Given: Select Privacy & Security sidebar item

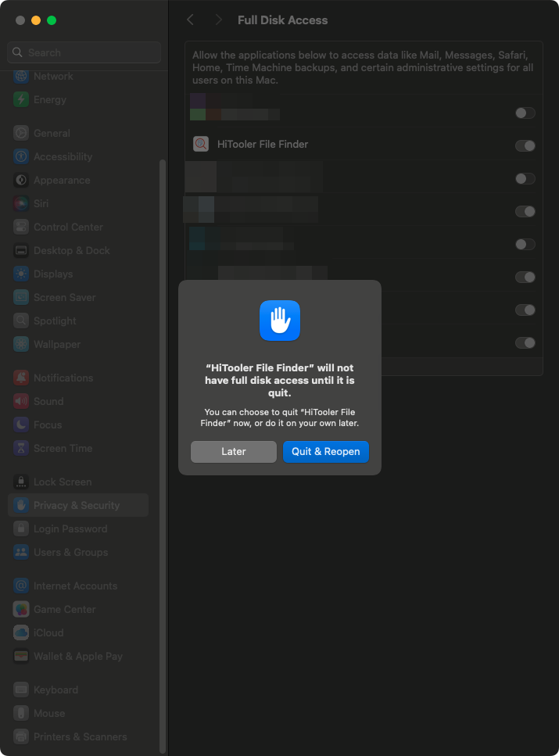Looking at the screenshot, I should tap(77, 505).
